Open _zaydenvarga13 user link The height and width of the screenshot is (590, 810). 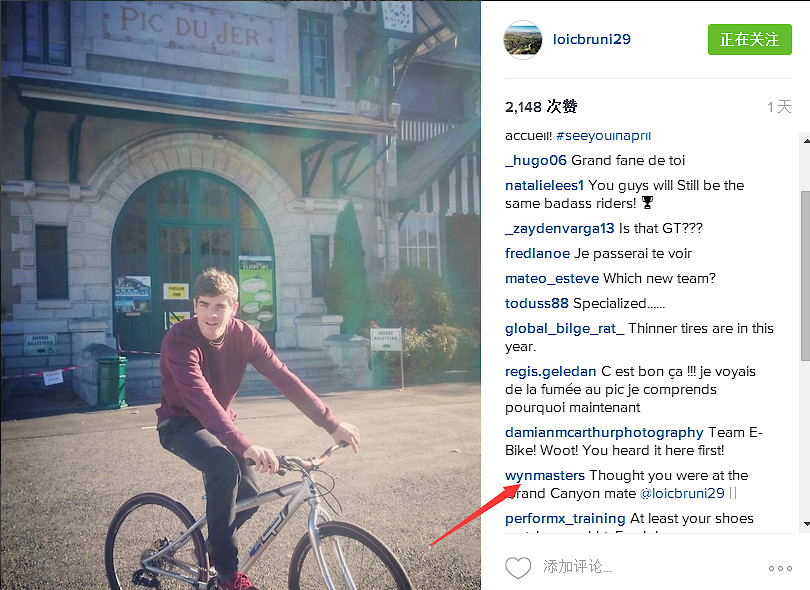(x=559, y=228)
